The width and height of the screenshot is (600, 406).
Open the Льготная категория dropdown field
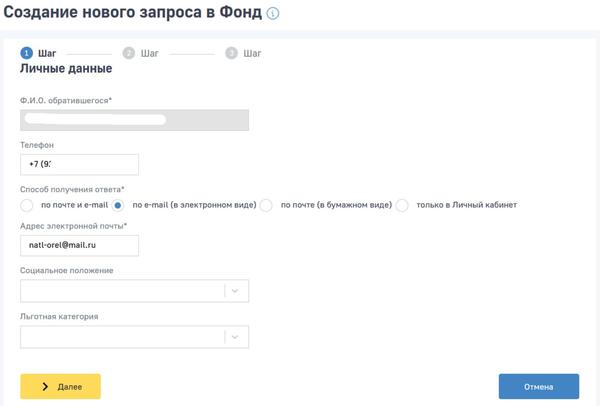(122, 338)
